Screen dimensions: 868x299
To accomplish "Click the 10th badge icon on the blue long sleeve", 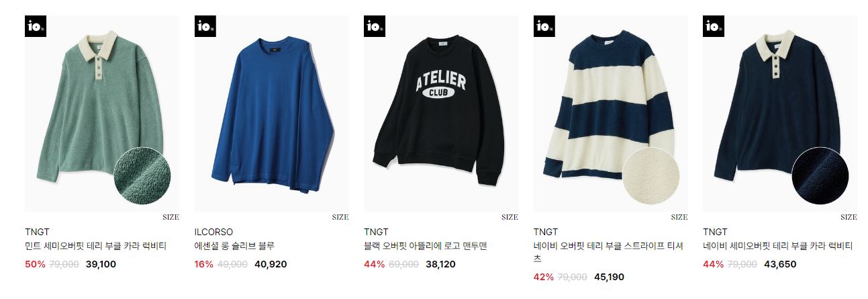I will tap(205, 26).
